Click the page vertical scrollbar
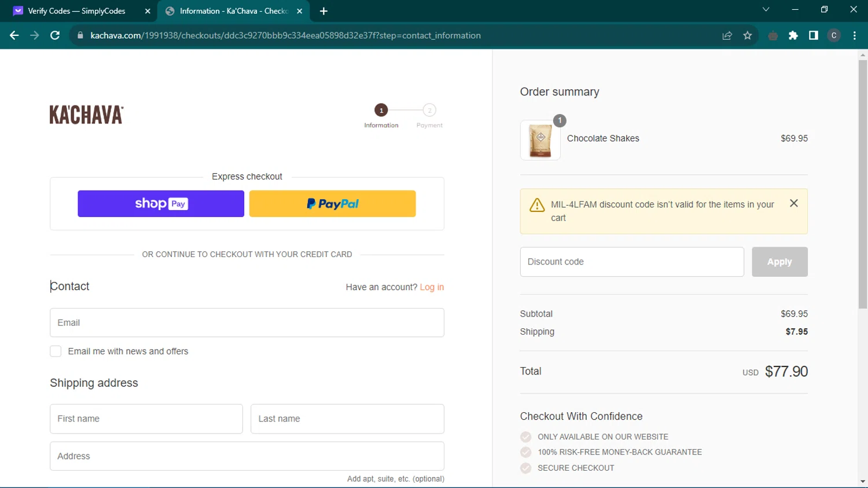 [863, 185]
